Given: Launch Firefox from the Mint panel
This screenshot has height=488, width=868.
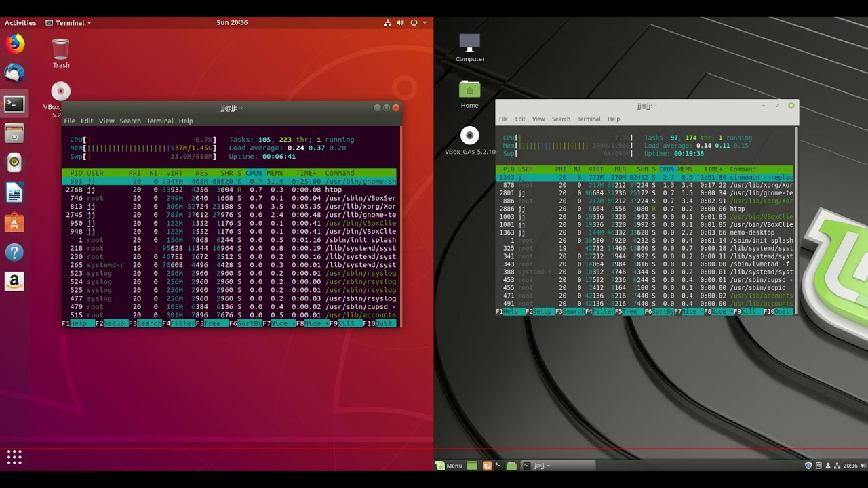Looking at the screenshot, I should click(488, 466).
